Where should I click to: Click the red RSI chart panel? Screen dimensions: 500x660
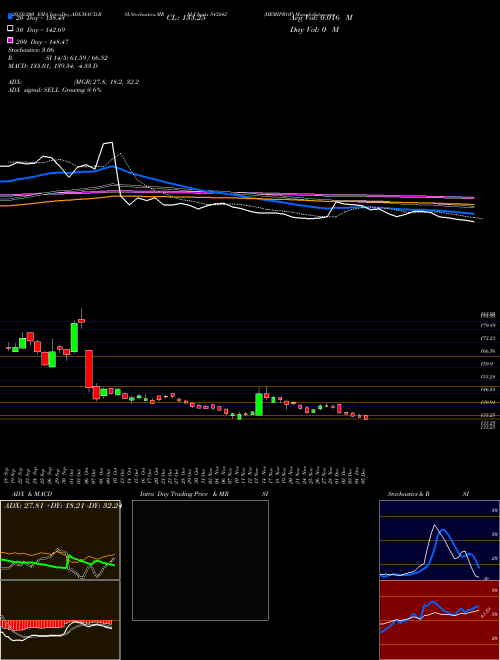[437, 620]
